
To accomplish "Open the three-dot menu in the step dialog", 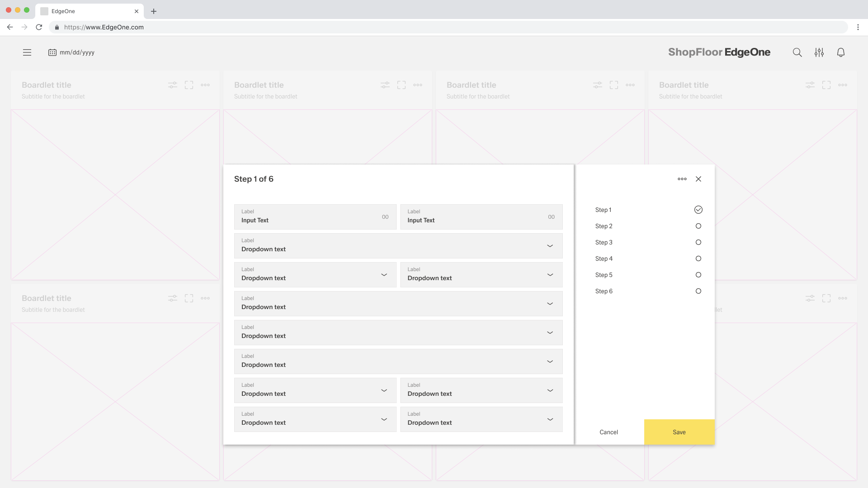I will pos(682,179).
